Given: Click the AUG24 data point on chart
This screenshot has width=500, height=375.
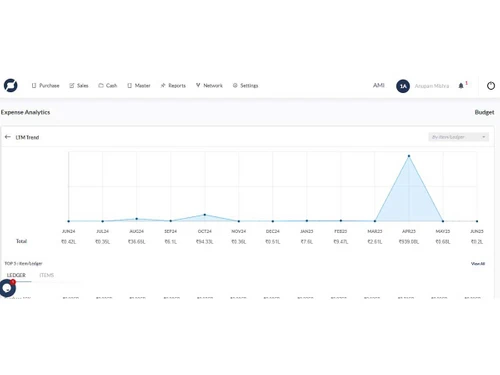Looking at the screenshot, I should (x=137, y=219).
